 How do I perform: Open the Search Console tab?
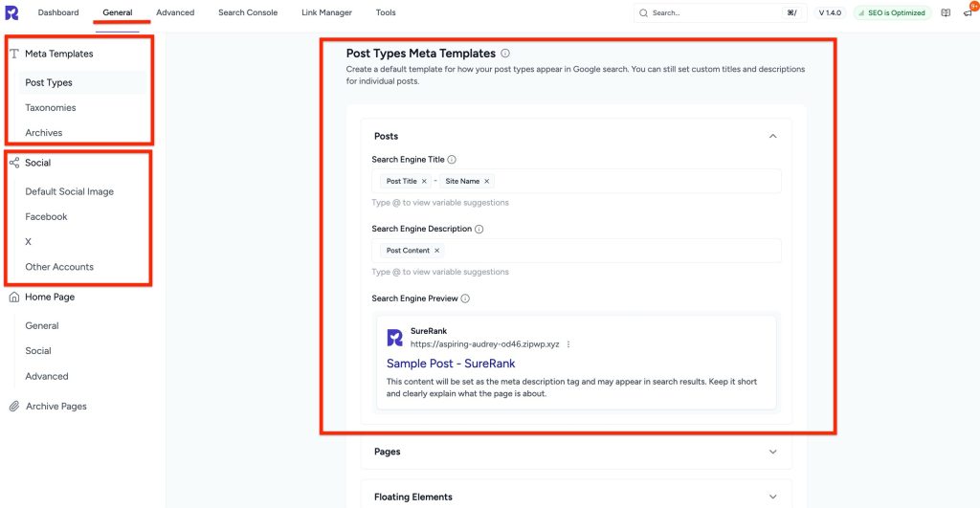248,12
